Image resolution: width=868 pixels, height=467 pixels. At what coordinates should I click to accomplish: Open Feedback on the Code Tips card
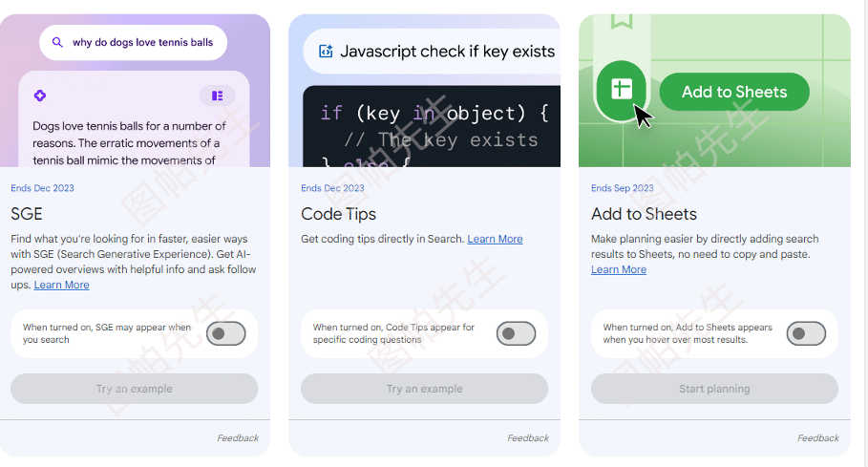tap(527, 437)
